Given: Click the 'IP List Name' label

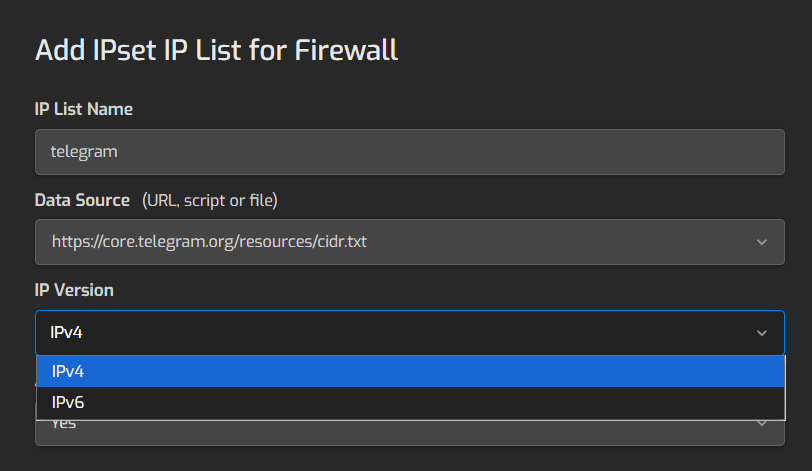Looking at the screenshot, I should (84, 109).
